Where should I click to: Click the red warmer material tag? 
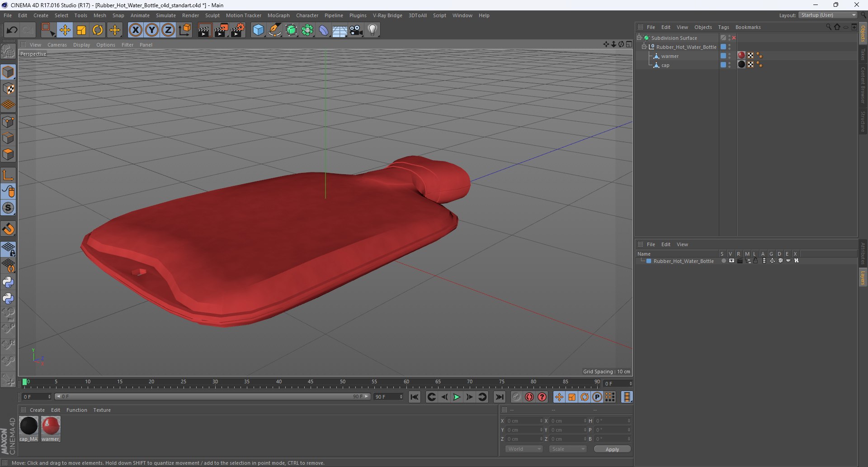click(x=741, y=56)
